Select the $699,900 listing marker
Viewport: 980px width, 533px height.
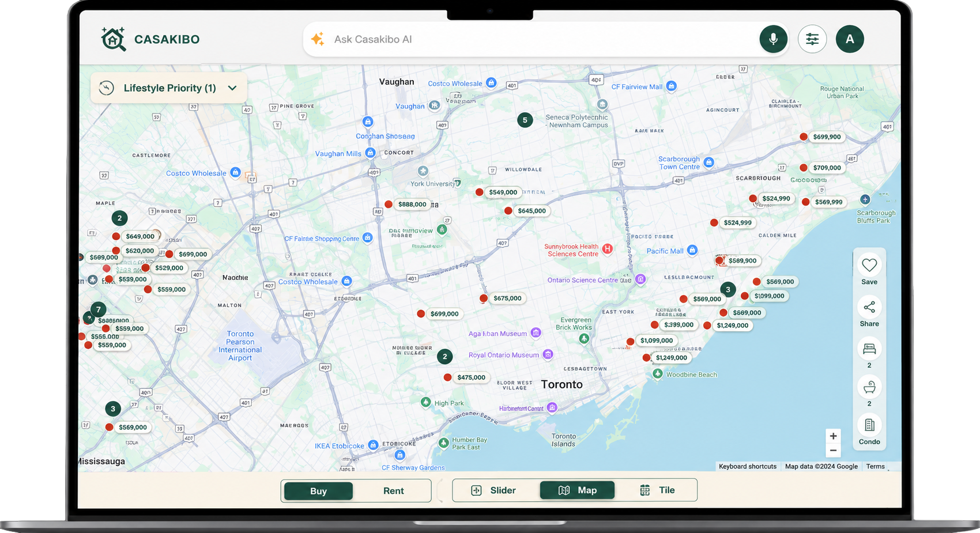(x=823, y=137)
